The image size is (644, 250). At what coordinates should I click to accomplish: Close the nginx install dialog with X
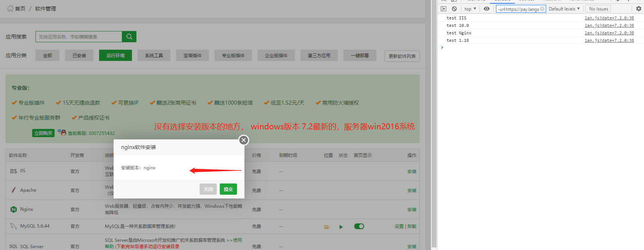coord(244,140)
